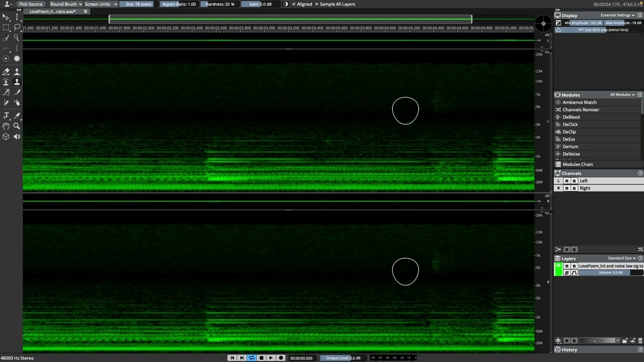
Task: Select the Magic Wand selection tool
Action: click(17, 38)
